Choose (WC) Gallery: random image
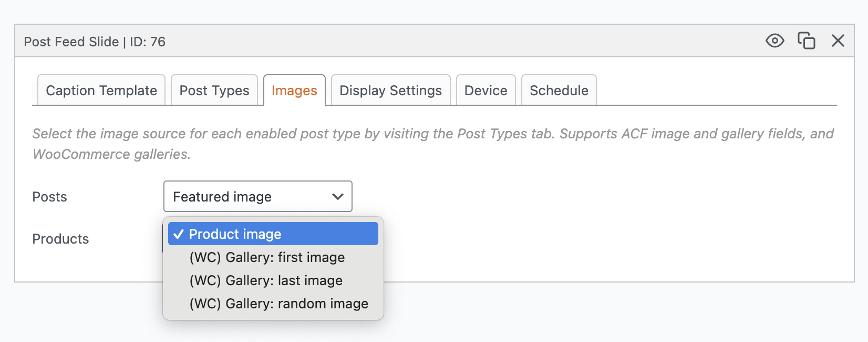The width and height of the screenshot is (868, 342). (278, 304)
